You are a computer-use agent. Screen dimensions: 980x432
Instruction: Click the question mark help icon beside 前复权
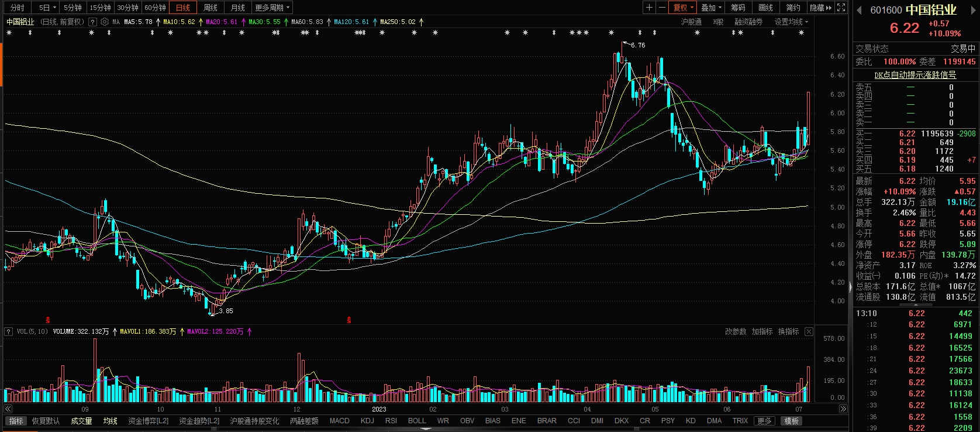tap(92, 22)
